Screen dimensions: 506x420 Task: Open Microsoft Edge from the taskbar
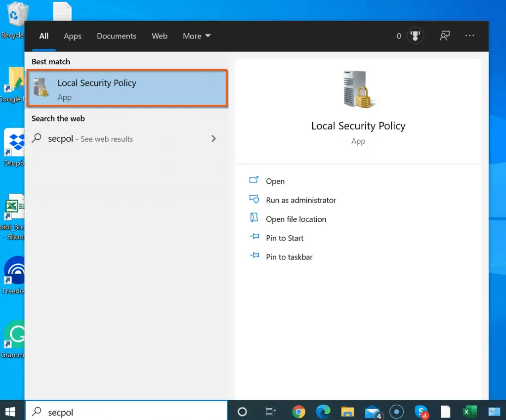[323, 411]
